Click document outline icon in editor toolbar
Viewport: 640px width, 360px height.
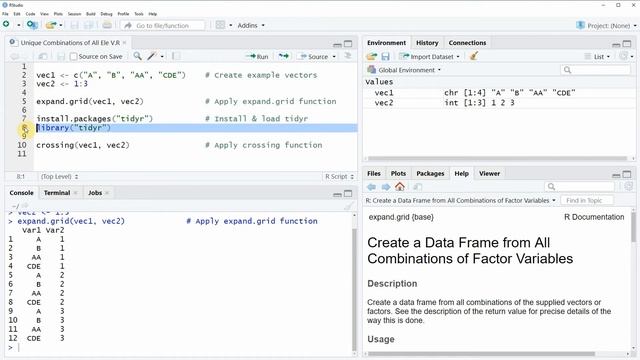[x=348, y=56]
